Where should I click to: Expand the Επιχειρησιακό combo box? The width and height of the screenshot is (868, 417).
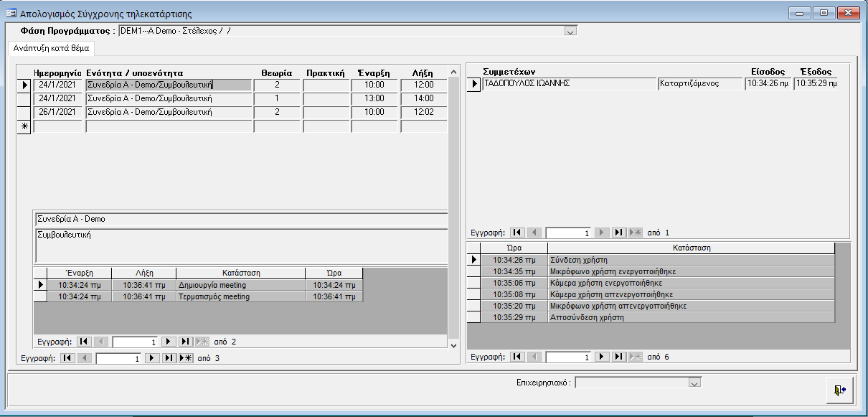click(694, 383)
